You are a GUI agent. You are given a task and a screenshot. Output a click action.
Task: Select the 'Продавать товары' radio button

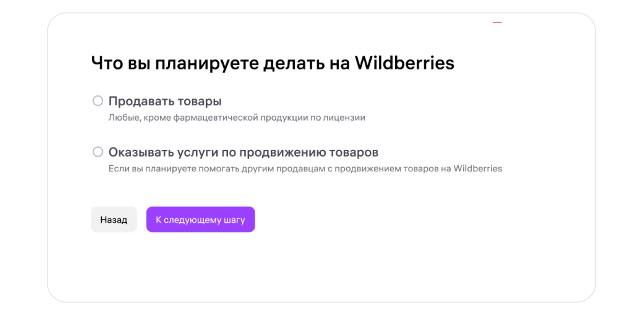point(98,101)
